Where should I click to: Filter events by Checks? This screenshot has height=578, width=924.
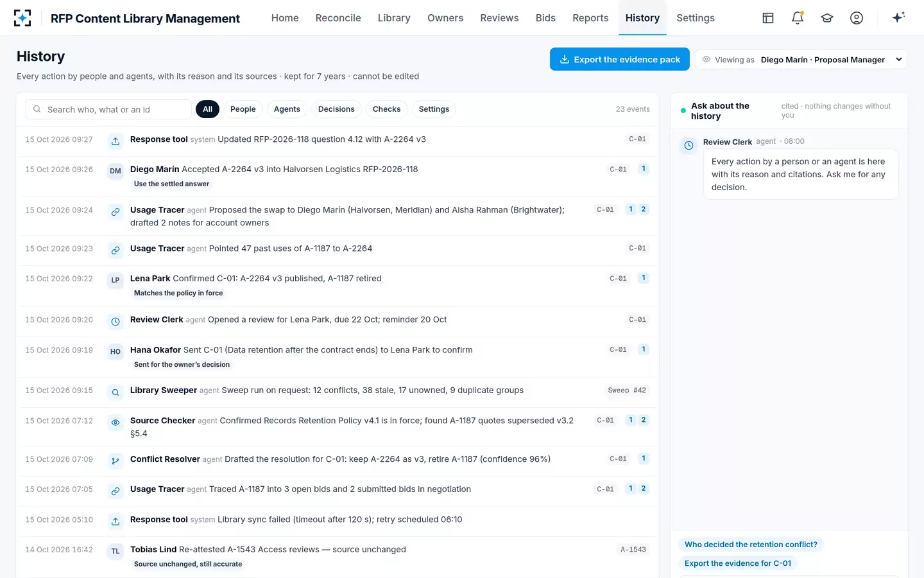[x=386, y=109]
